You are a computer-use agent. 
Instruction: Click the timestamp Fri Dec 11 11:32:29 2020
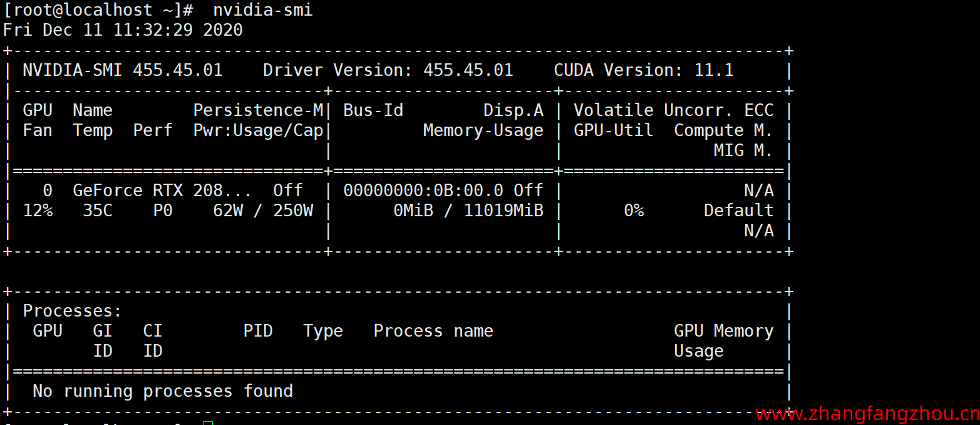[123, 30]
